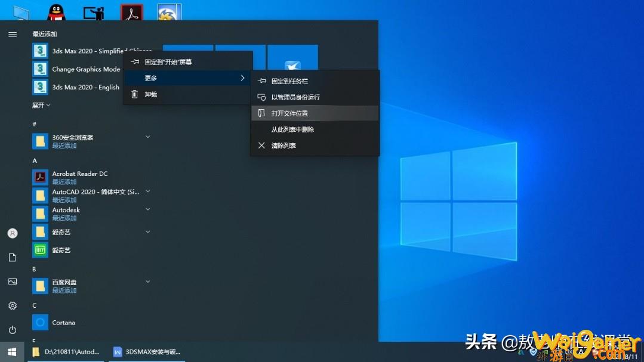Open the Cortana app icon
644x362 pixels.
(40, 323)
